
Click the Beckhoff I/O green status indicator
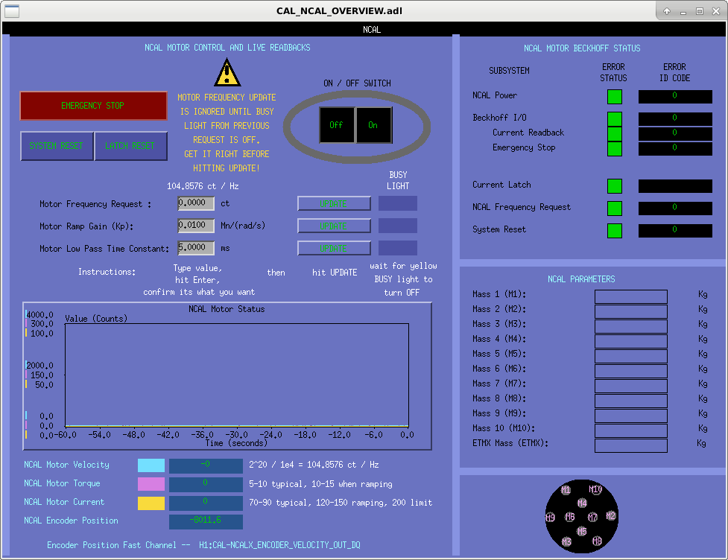615,118
